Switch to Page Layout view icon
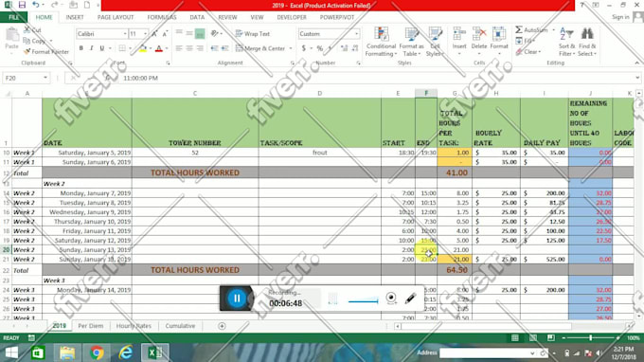This screenshot has height=362, width=644. [533, 337]
